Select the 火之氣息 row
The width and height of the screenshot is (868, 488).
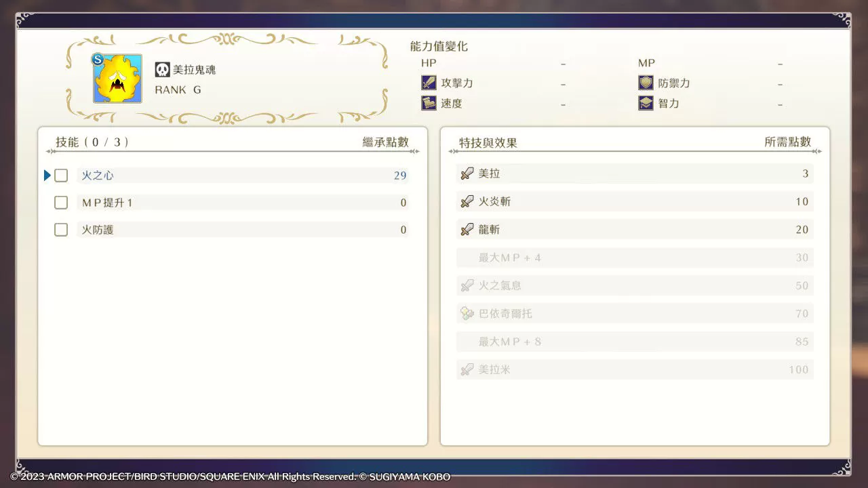[x=635, y=285]
